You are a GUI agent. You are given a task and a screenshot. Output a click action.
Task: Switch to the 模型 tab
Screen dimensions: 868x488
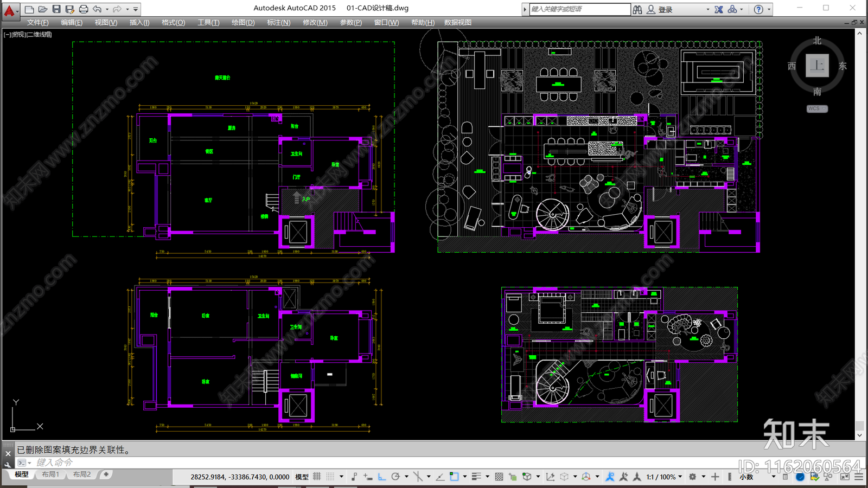pos(22,474)
